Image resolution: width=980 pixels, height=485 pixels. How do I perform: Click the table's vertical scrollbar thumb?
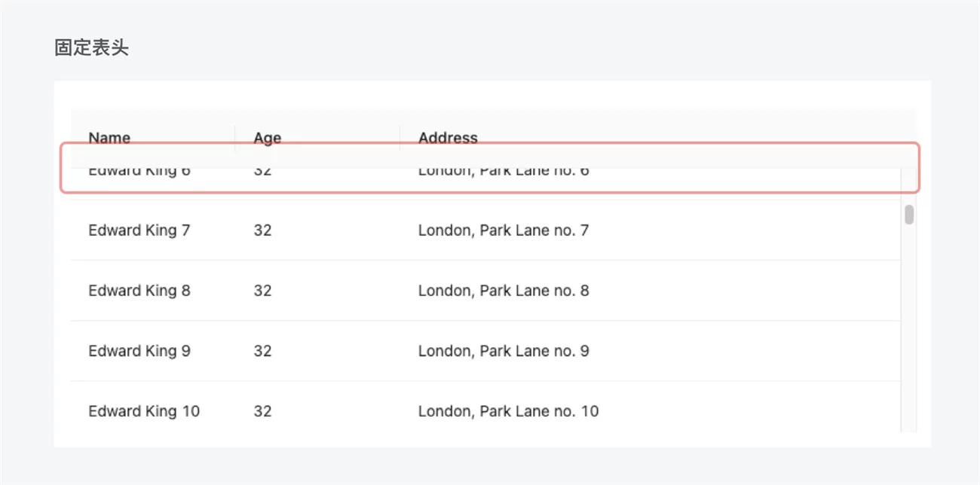click(909, 215)
